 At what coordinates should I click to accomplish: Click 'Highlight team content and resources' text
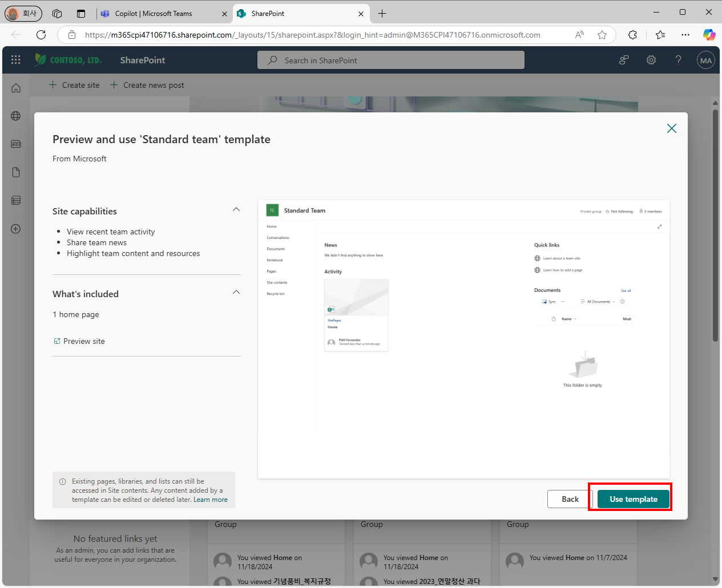134,253
